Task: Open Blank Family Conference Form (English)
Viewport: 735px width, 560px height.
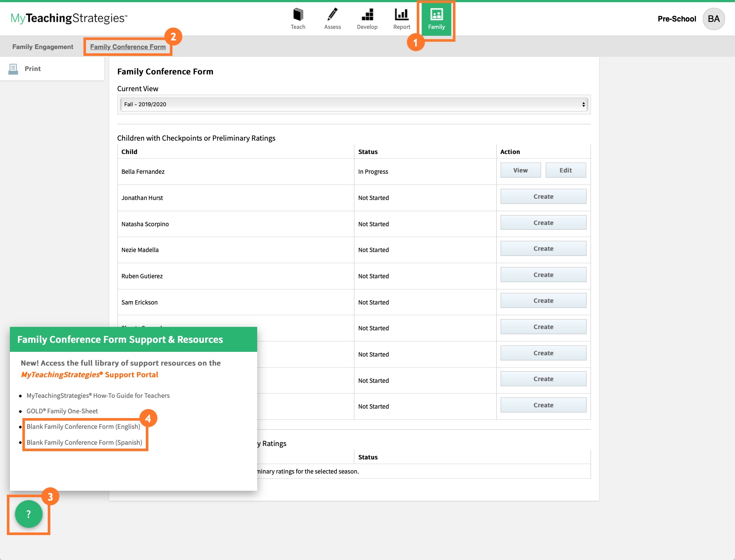Action: tap(83, 426)
